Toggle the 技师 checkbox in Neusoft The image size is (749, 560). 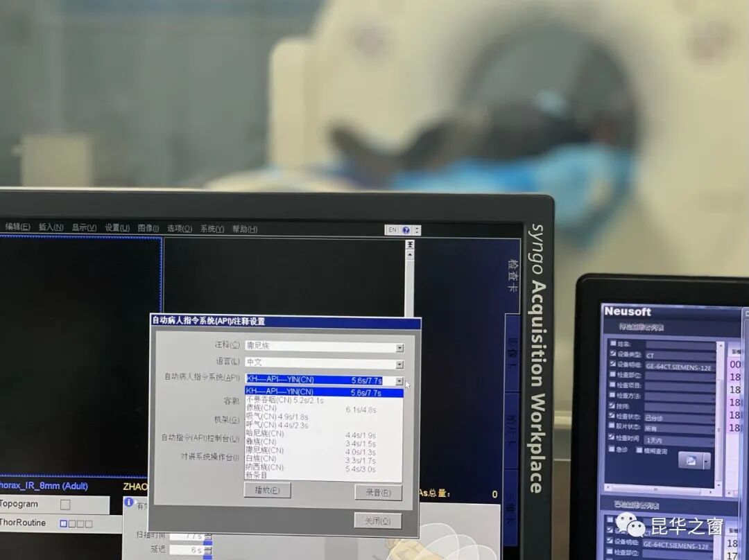tap(612, 405)
